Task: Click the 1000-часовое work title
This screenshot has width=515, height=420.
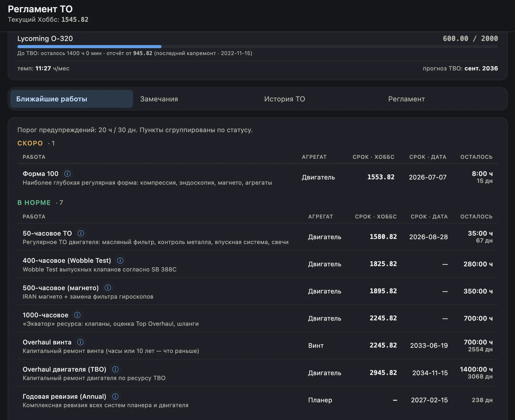Action: click(45, 315)
